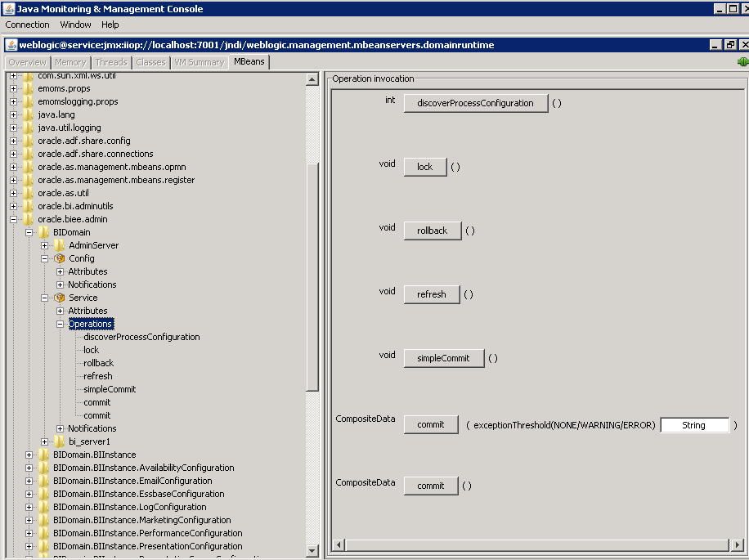Click the Service MBean icon

click(x=59, y=298)
